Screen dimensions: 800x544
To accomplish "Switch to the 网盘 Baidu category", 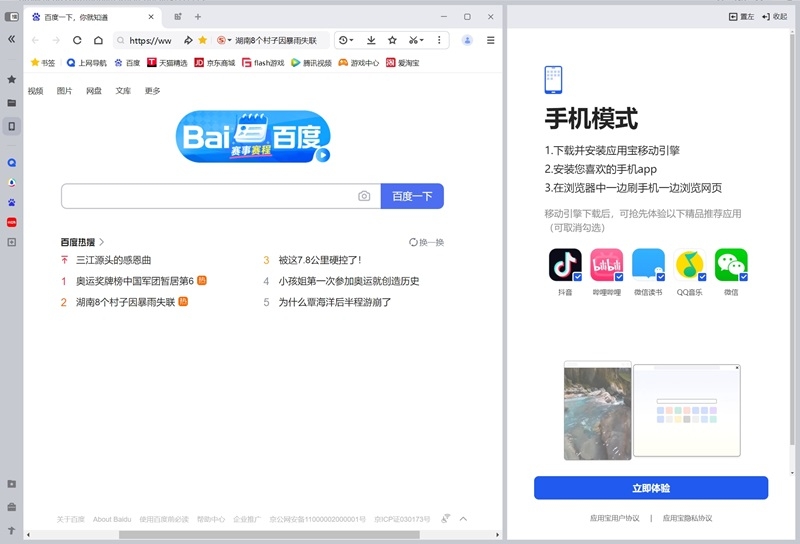I will [x=94, y=91].
